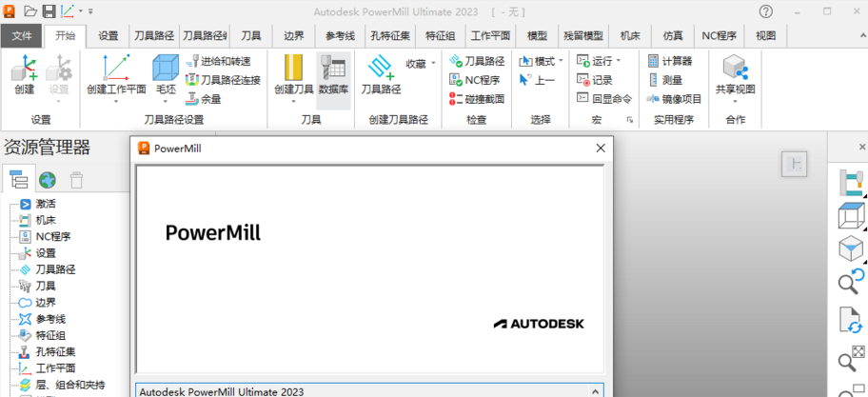Click 回显命令 echo commands
The width and height of the screenshot is (868, 397).
[x=604, y=99]
